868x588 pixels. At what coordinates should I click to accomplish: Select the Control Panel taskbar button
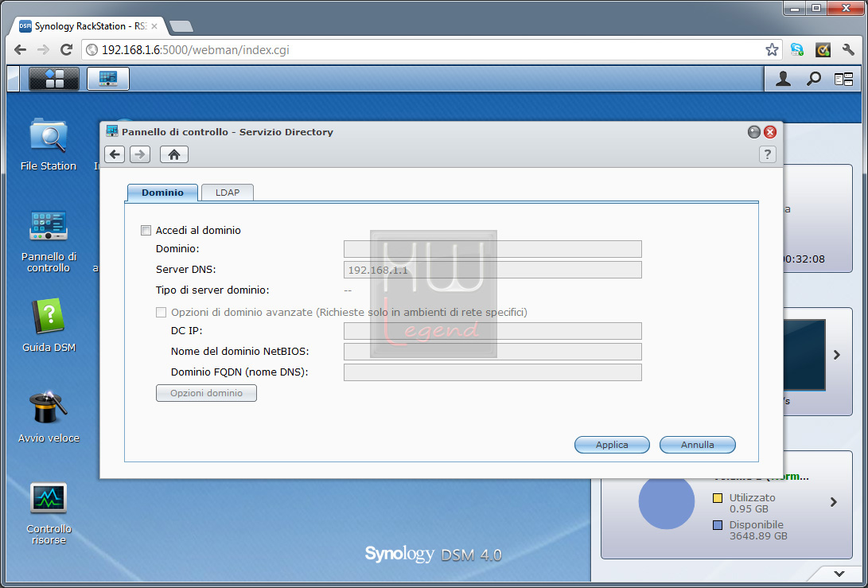(108, 79)
